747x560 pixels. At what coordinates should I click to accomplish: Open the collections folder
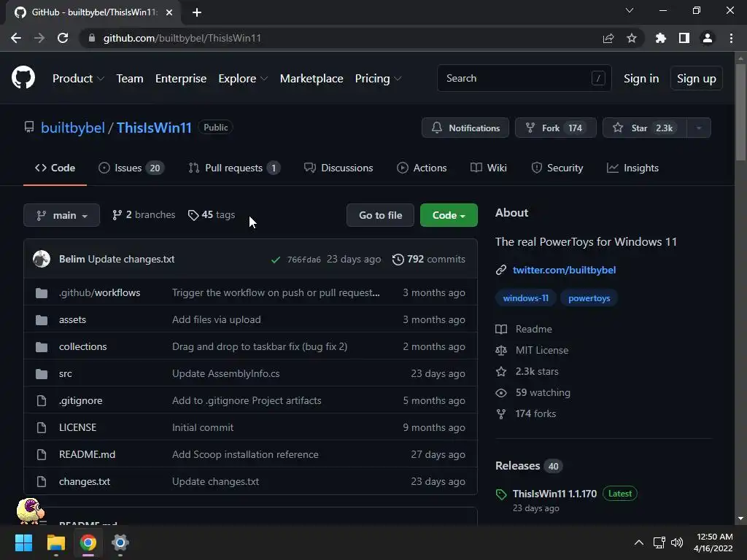(x=83, y=346)
